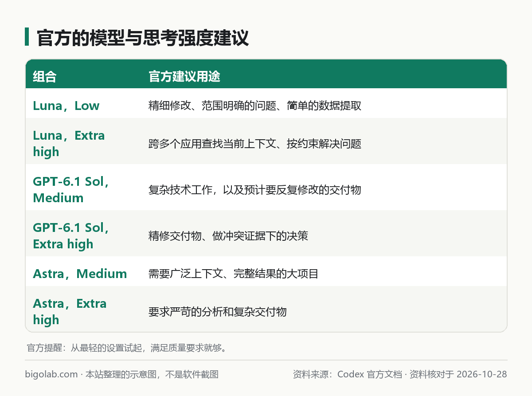Click the bigolab.com footer text
The height and width of the screenshot is (396, 532).
coord(122,374)
